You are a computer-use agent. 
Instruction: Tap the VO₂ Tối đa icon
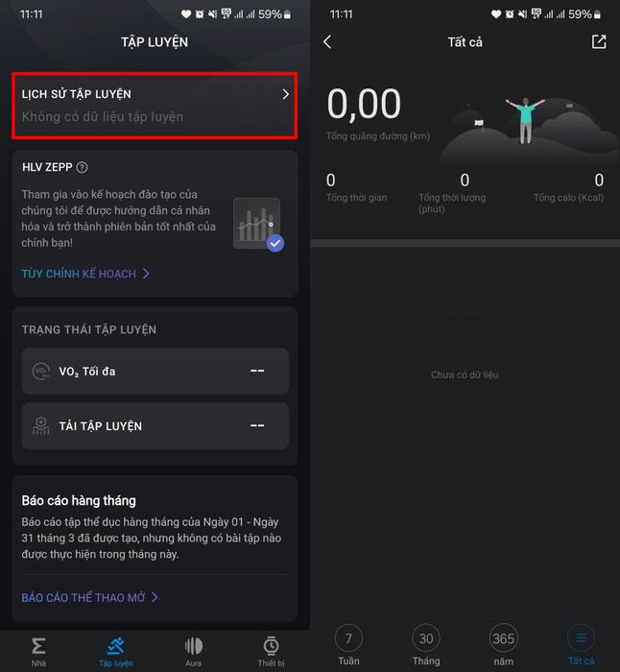click(40, 372)
